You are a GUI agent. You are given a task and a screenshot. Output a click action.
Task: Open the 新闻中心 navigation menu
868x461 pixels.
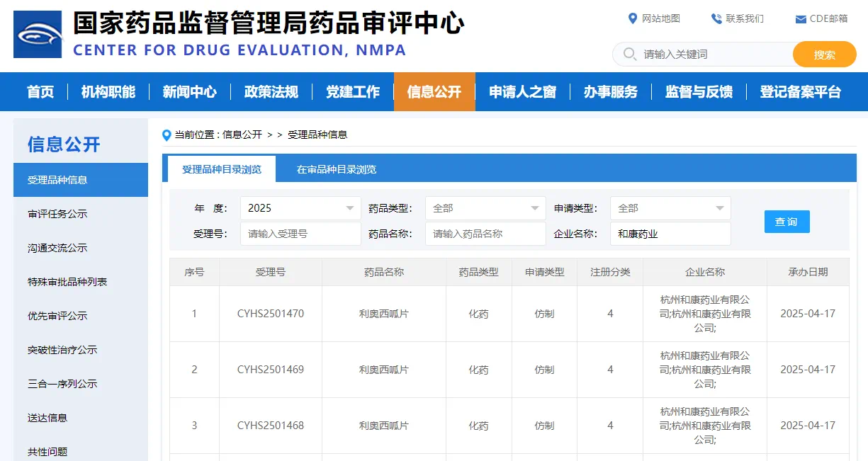(x=190, y=92)
